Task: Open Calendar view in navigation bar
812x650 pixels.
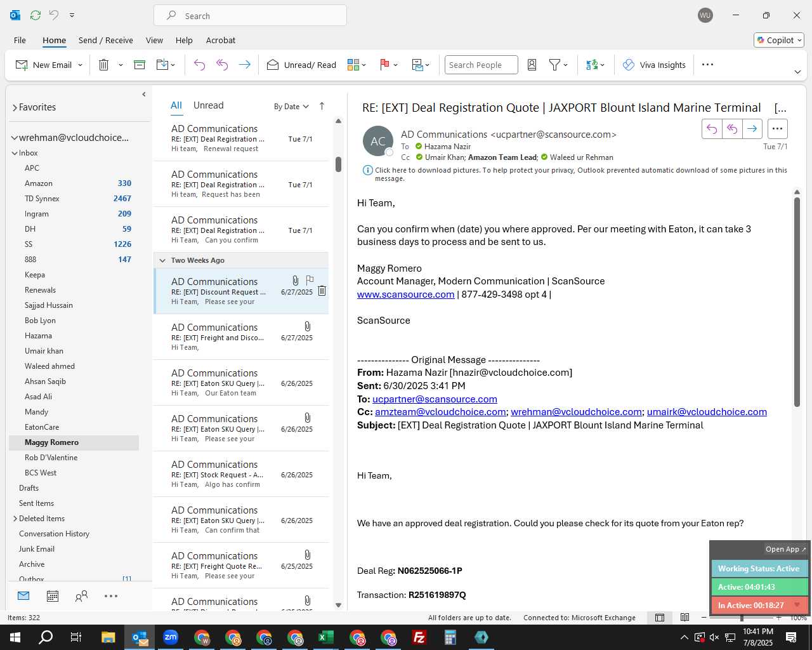Action: coord(53,596)
